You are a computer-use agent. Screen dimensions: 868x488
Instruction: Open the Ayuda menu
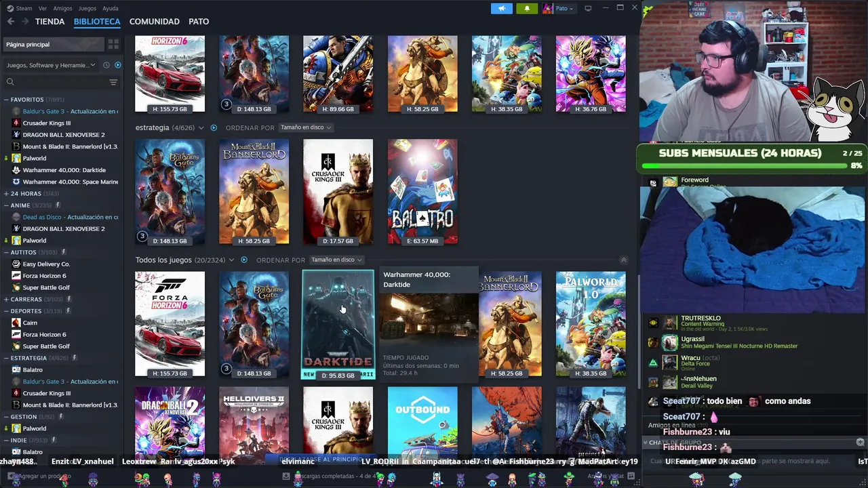(110, 8)
